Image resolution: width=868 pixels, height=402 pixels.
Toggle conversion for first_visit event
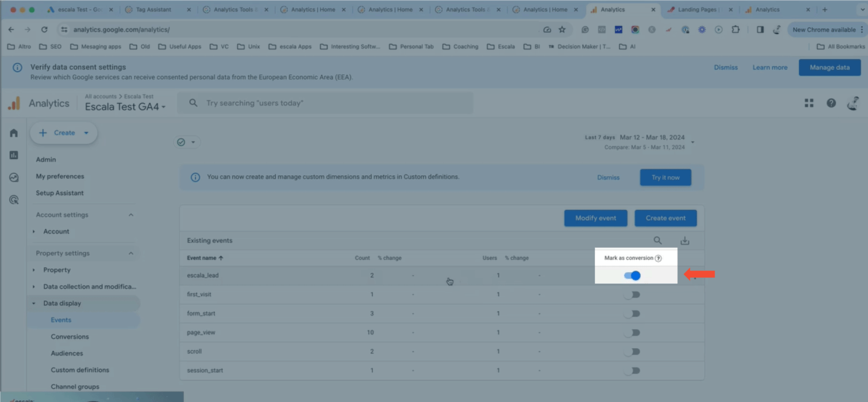[x=632, y=295]
